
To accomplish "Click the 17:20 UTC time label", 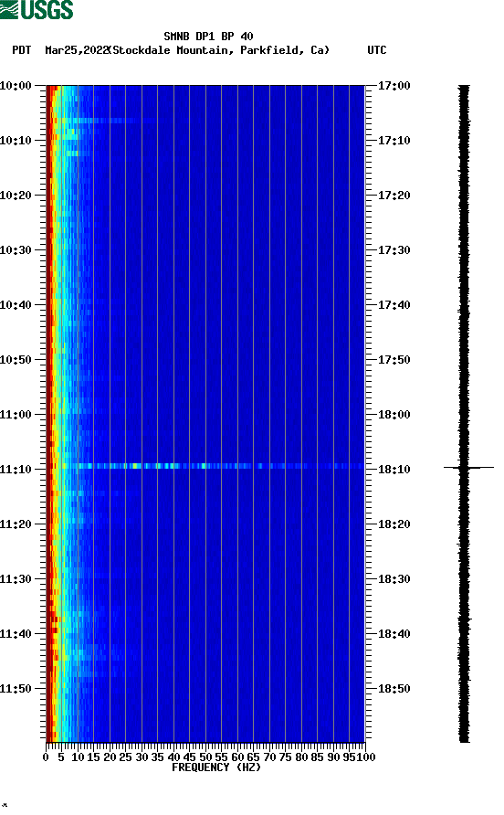I will 394,196.
